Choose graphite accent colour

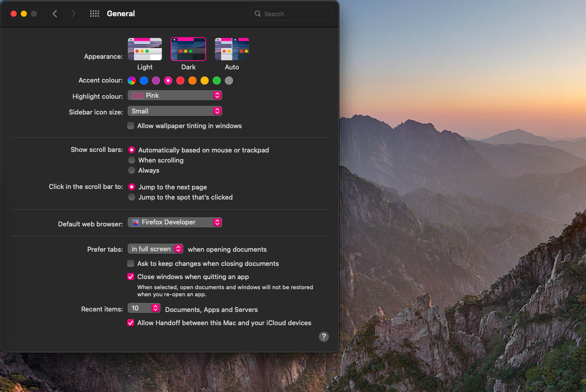point(229,81)
